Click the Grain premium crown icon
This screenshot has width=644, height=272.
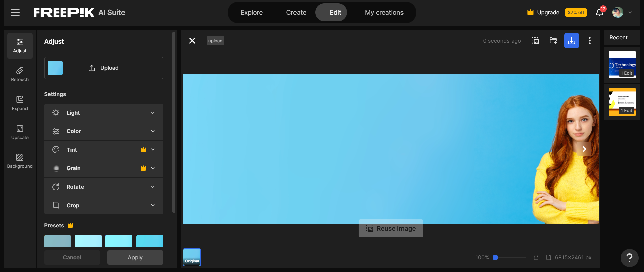[x=143, y=168]
